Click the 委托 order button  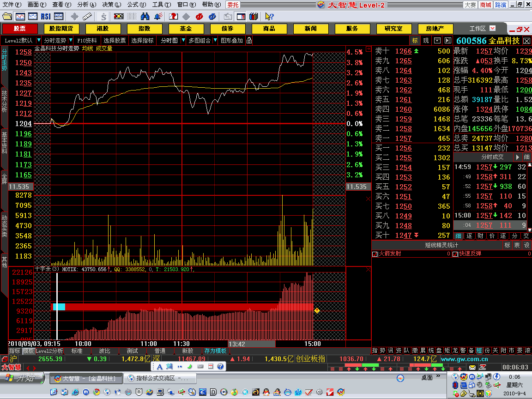click(x=233, y=5)
